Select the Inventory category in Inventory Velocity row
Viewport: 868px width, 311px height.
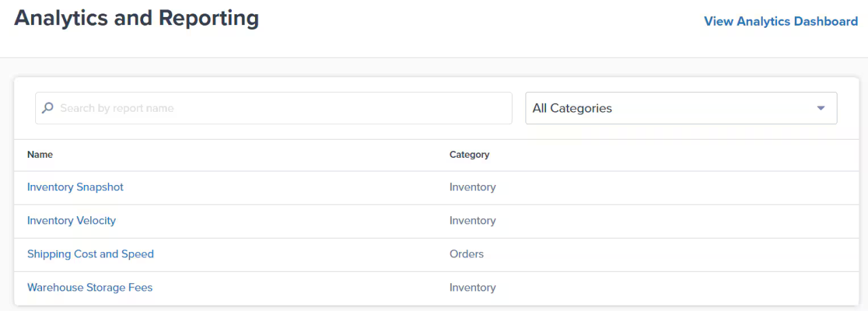pyautogui.click(x=473, y=221)
